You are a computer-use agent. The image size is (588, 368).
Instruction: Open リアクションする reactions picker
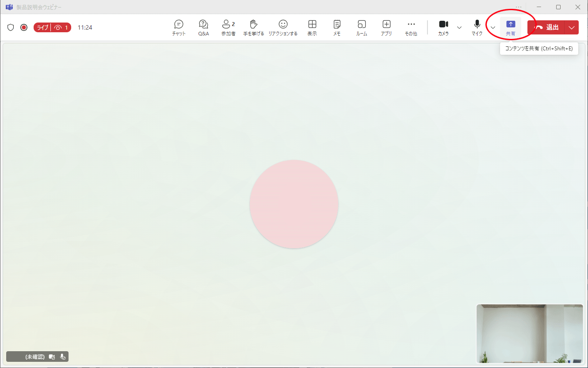click(283, 27)
